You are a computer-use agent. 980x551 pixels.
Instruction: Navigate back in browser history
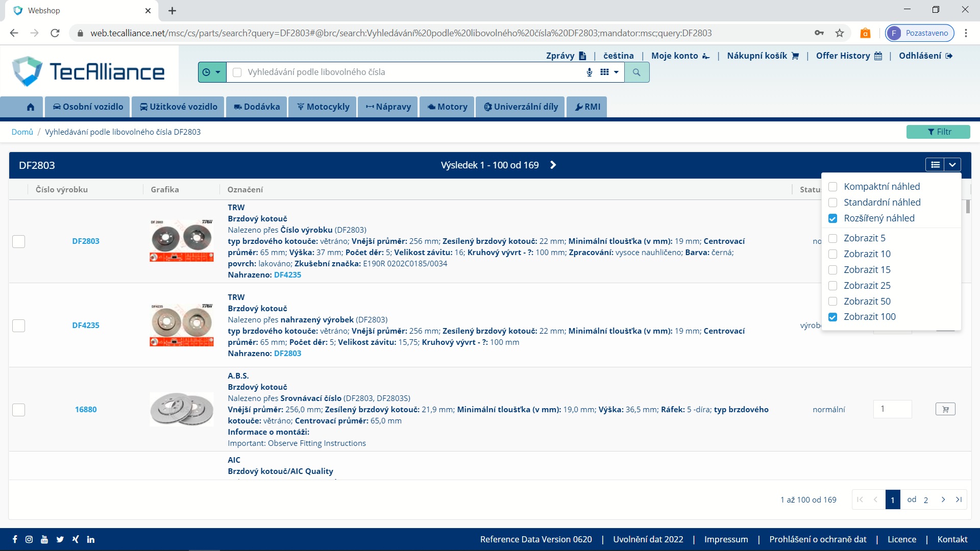pyautogui.click(x=14, y=33)
